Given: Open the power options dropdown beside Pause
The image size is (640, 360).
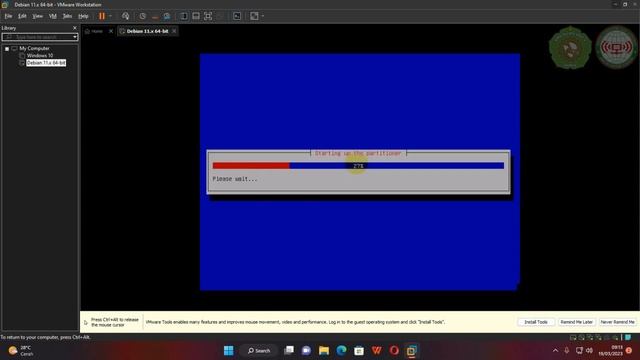Looking at the screenshot, I should (x=111, y=16).
